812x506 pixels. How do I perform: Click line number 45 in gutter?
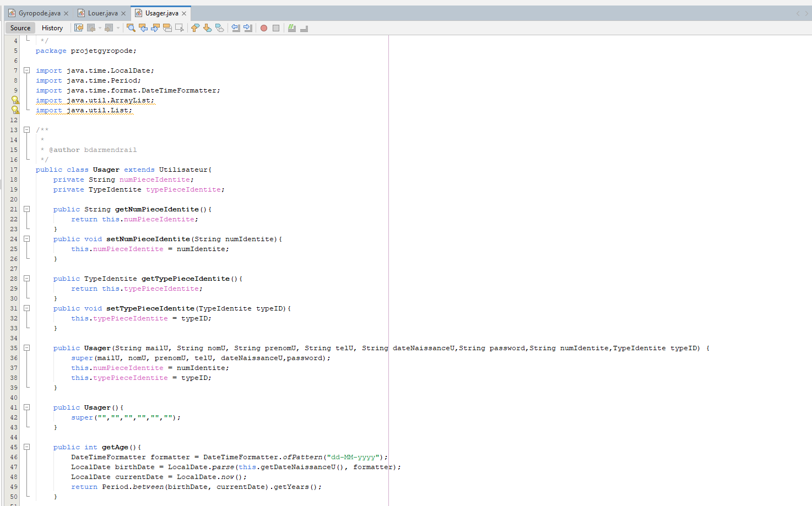pos(14,447)
